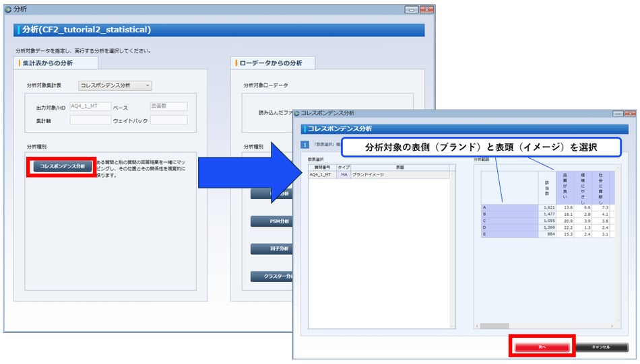Click the horizontal scrollbar thumb under 分析範囲 table
This screenshot has width=640, height=364.
[494, 326]
